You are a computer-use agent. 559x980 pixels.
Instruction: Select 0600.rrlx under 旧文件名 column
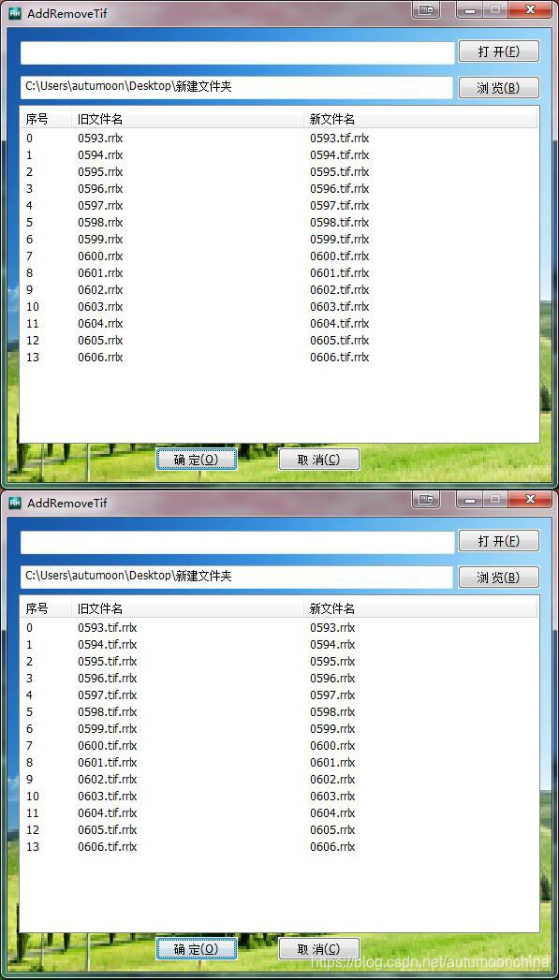[101, 256]
